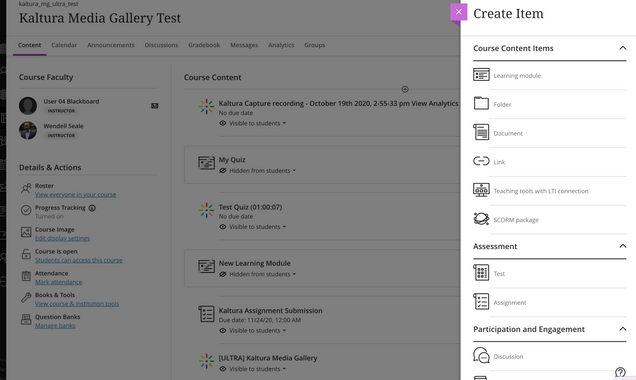Click the Question Banks icon

(x=26, y=320)
